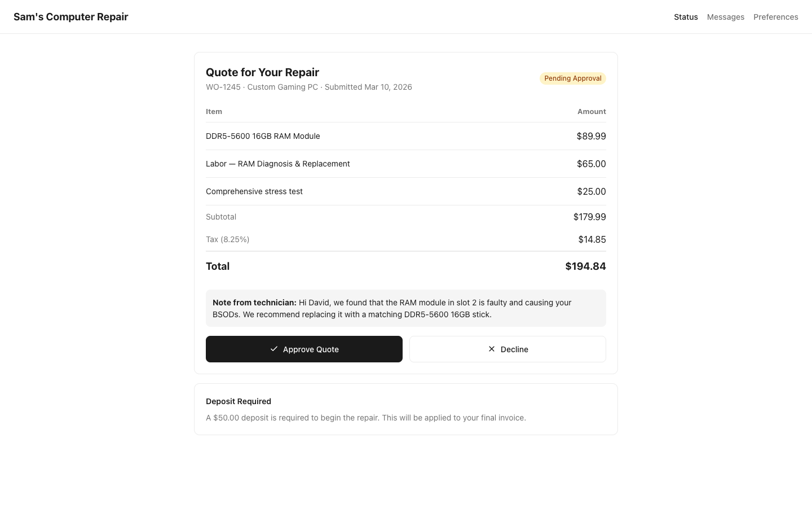Open the Status navigation item
The image size is (812, 508).
[x=686, y=17]
